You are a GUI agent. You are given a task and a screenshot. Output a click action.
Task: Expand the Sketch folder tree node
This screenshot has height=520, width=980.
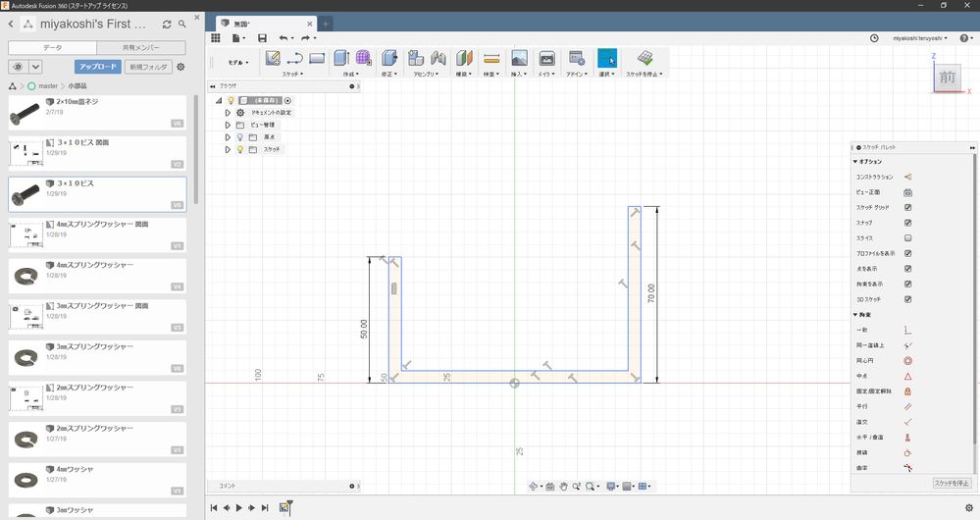(x=229, y=149)
